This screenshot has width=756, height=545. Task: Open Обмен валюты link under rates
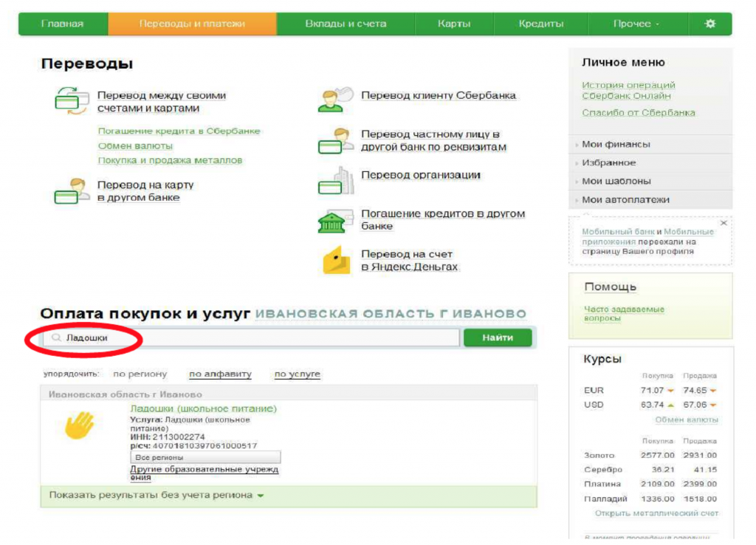click(687, 419)
